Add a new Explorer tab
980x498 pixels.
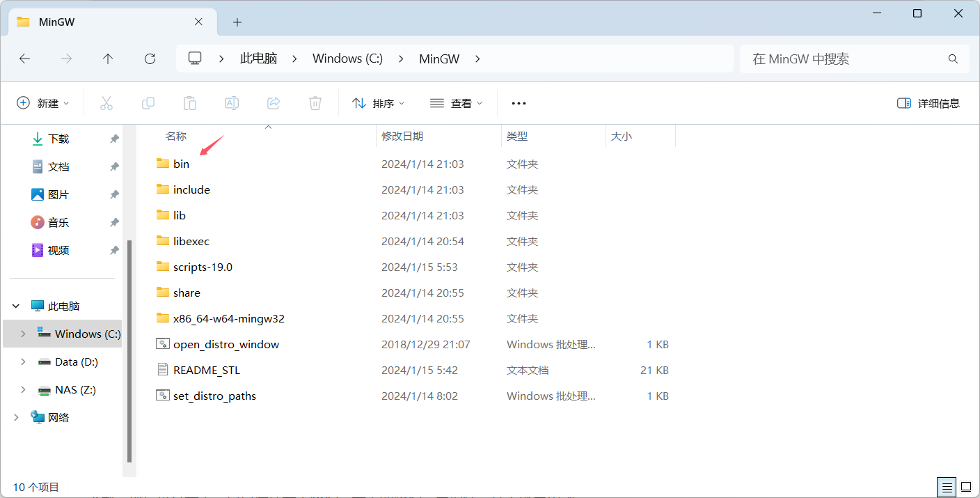[x=237, y=22]
